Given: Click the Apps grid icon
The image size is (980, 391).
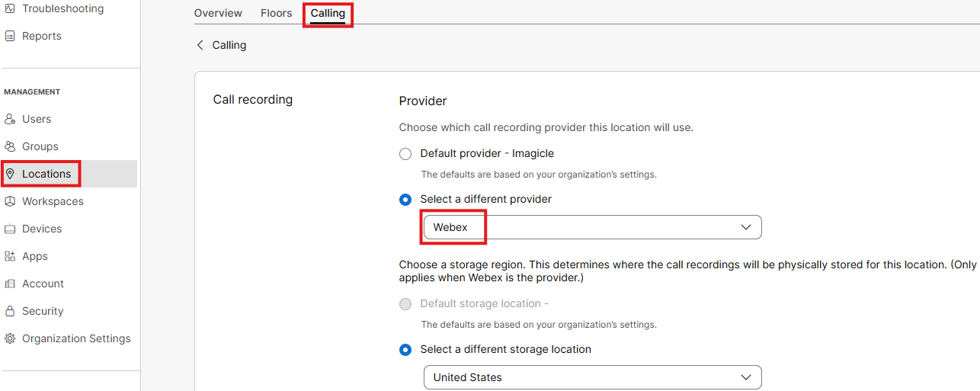Looking at the screenshot, I should (10, 256).
